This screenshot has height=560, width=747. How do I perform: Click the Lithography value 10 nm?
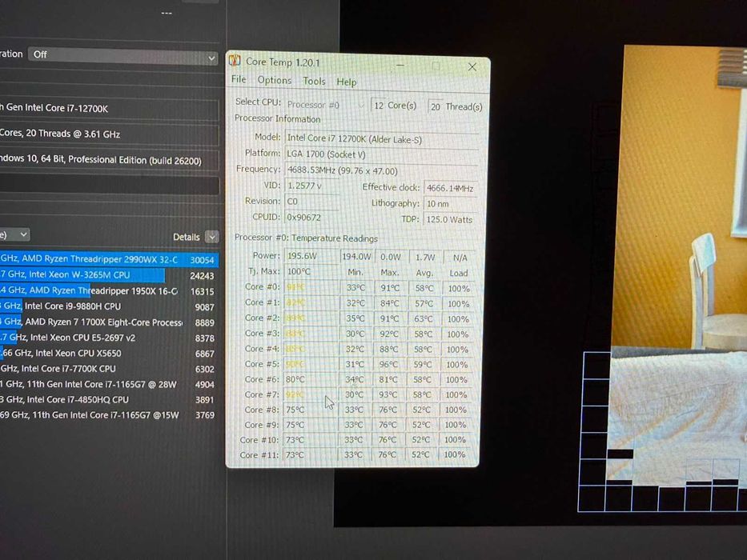point(450,204)
